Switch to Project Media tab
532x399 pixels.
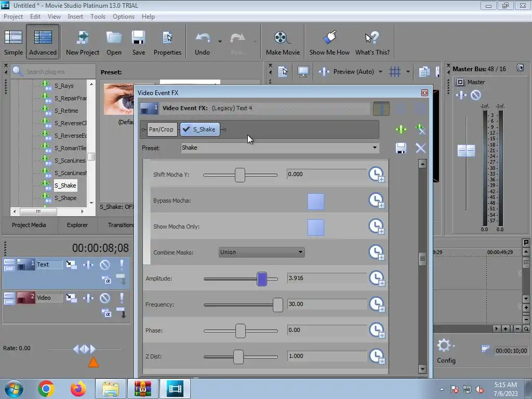(x=29, y=225)
